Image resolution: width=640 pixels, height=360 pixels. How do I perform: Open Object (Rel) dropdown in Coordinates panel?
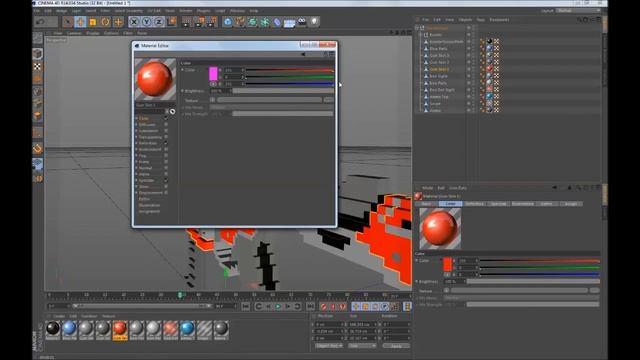tap(329, 346)
